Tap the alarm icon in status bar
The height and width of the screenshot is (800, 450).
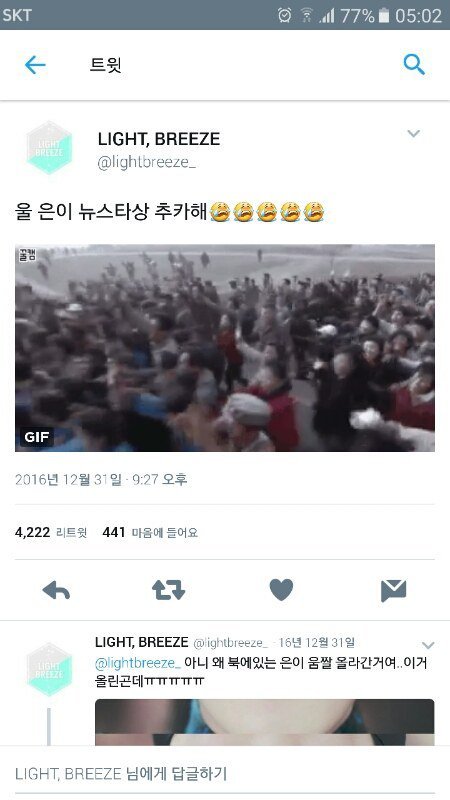284,15
